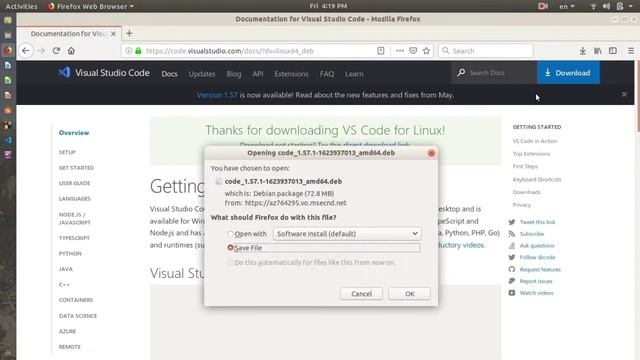Show Applications grid in Ubuntu dock
The width and height of the screenshot is (640, 360).
coord(8,353)
